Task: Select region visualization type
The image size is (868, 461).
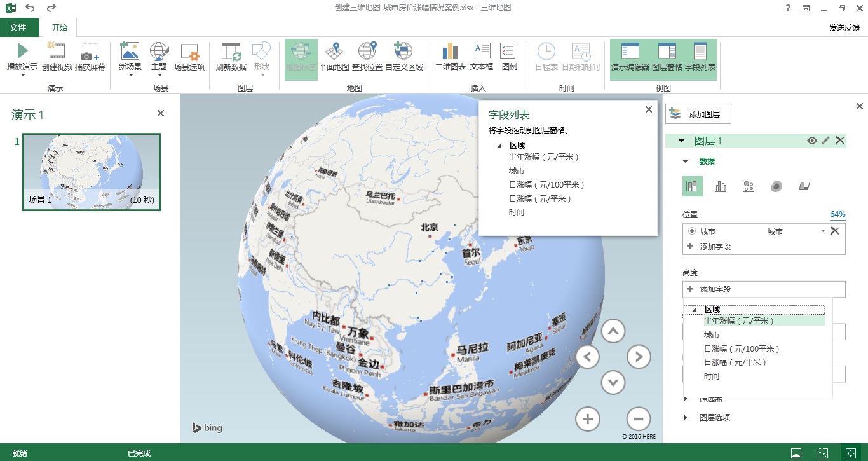Action: [x=804, y=186]
